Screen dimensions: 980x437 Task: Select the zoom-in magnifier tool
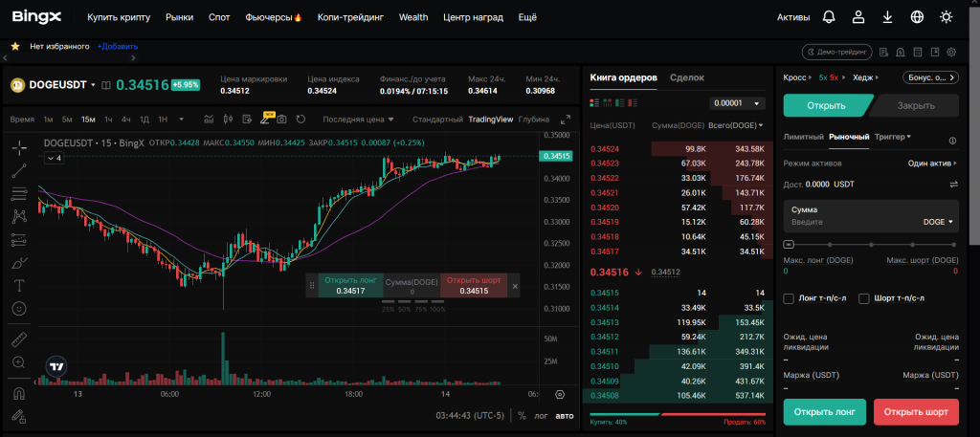(19, 362)
